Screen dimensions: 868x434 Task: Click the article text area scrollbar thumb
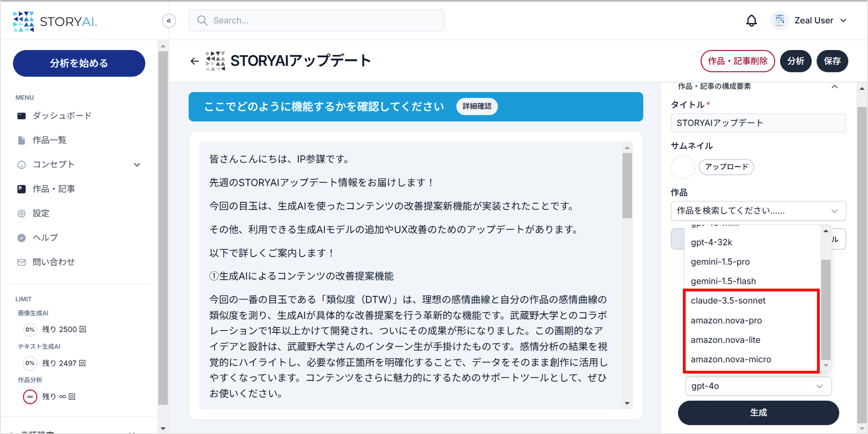627,185
